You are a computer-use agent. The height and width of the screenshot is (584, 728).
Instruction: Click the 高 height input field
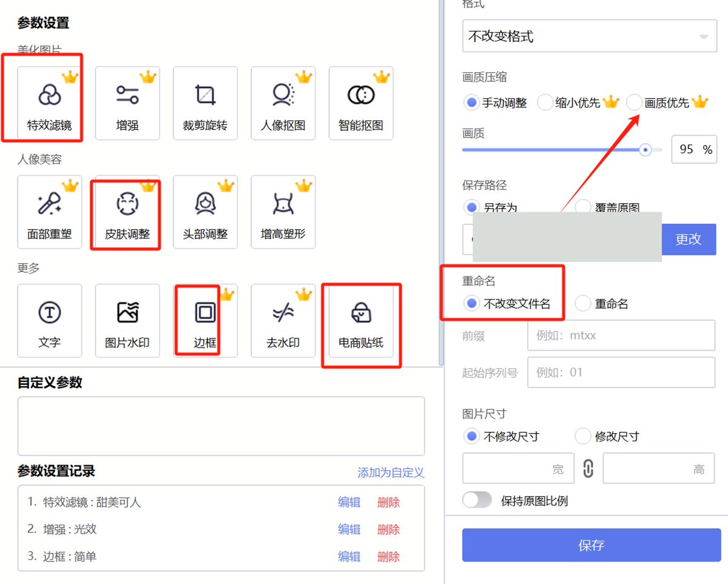point(659,468)
